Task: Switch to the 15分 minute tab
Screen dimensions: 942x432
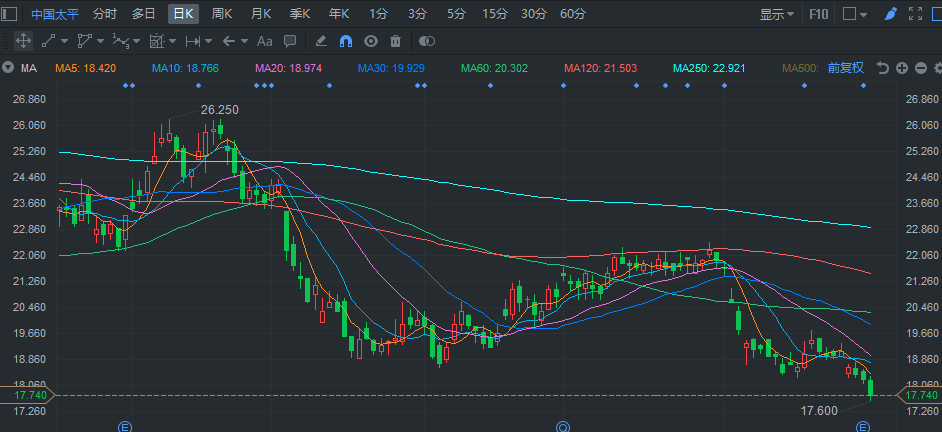Action: point(494,13)
